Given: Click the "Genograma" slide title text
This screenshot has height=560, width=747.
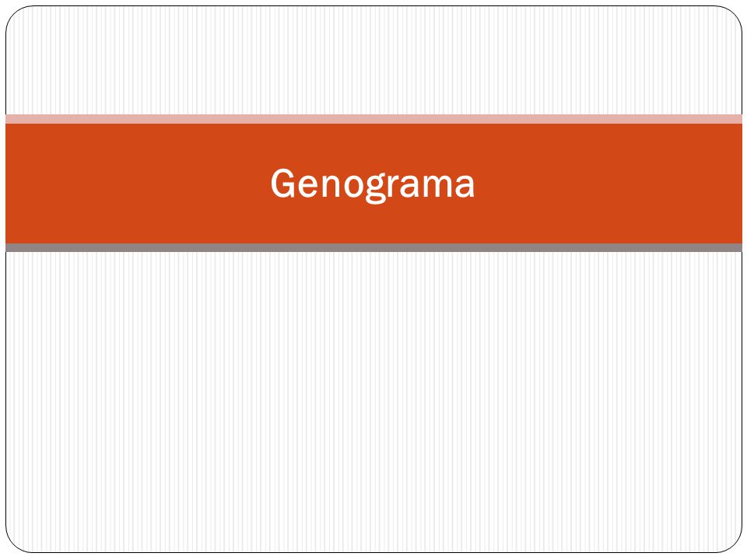Looking at the screenshot, I should click(373, 184).
